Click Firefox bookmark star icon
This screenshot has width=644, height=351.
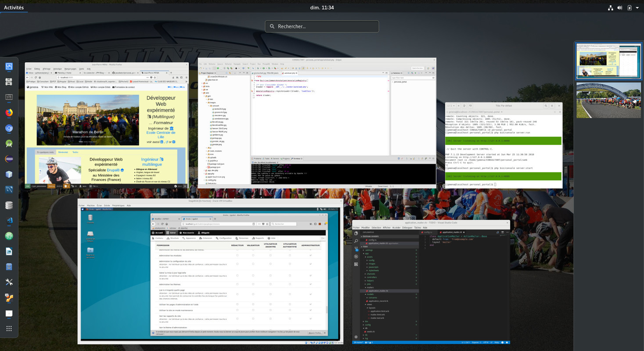coord(155,77)
